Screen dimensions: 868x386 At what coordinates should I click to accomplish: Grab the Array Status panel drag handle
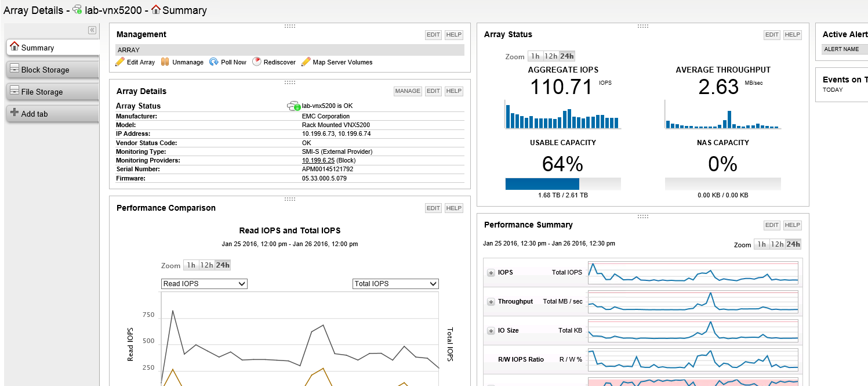[x=642, y=26]
